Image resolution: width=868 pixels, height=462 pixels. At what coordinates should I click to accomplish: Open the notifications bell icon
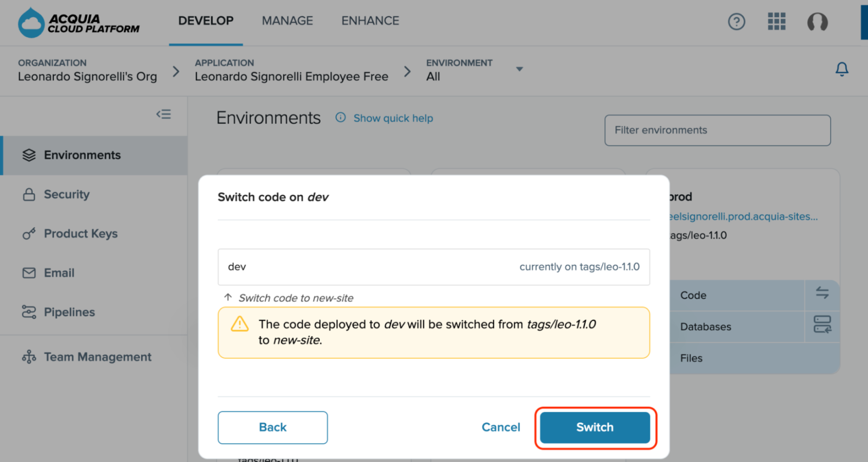click(x=841, y=69)
